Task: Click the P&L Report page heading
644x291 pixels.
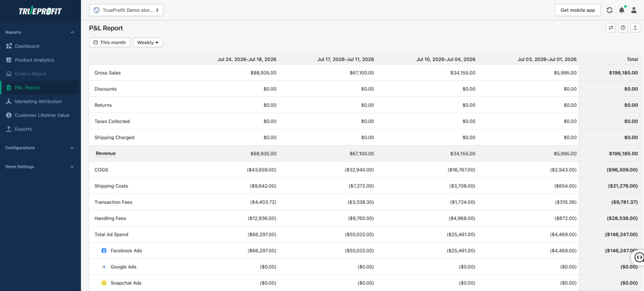Action: click(106, 28)
